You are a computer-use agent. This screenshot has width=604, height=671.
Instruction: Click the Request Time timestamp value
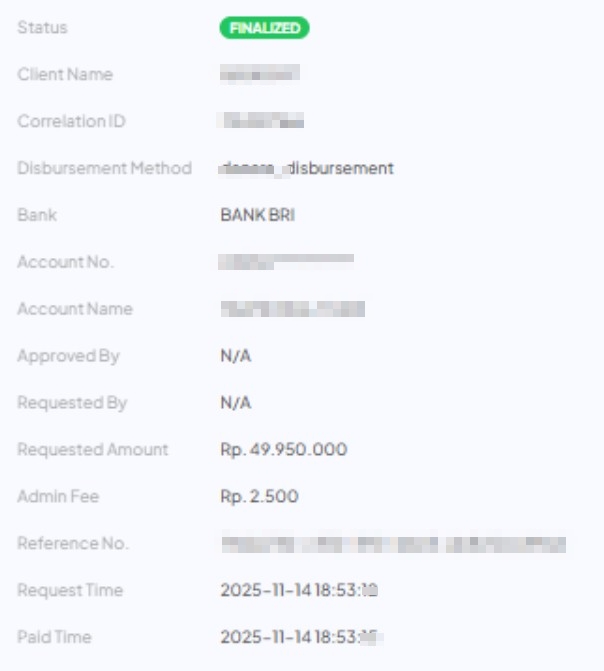tap(298, 591)
